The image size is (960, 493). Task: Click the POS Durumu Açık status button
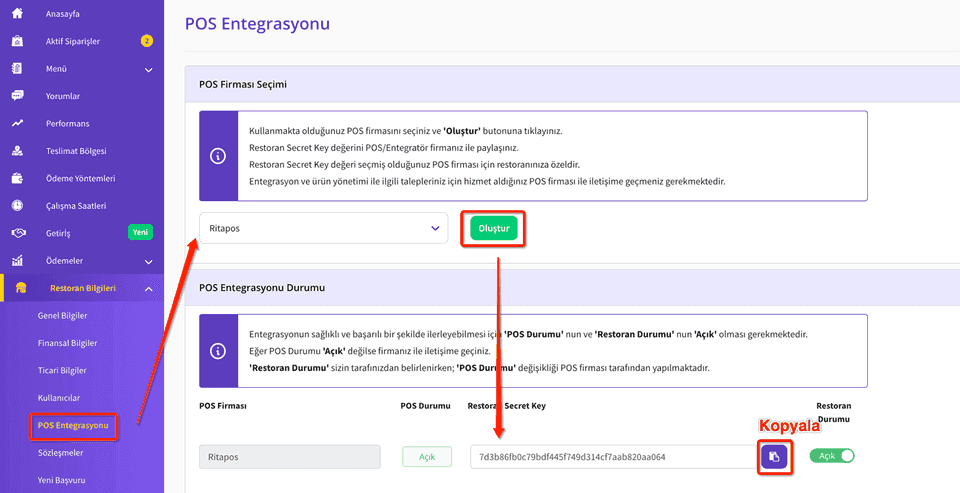coord(427,457)
